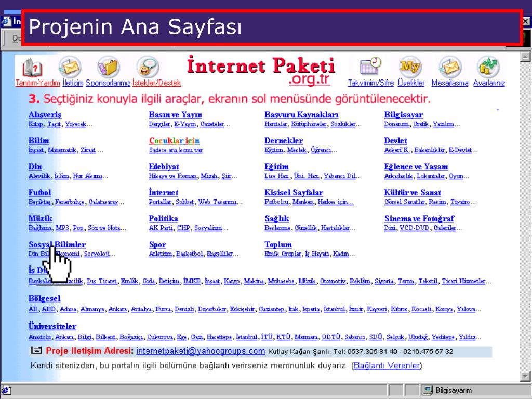Click the Ayarlarınız text link
The width and height of the screenshot is (532, 399).
(489, 83)
